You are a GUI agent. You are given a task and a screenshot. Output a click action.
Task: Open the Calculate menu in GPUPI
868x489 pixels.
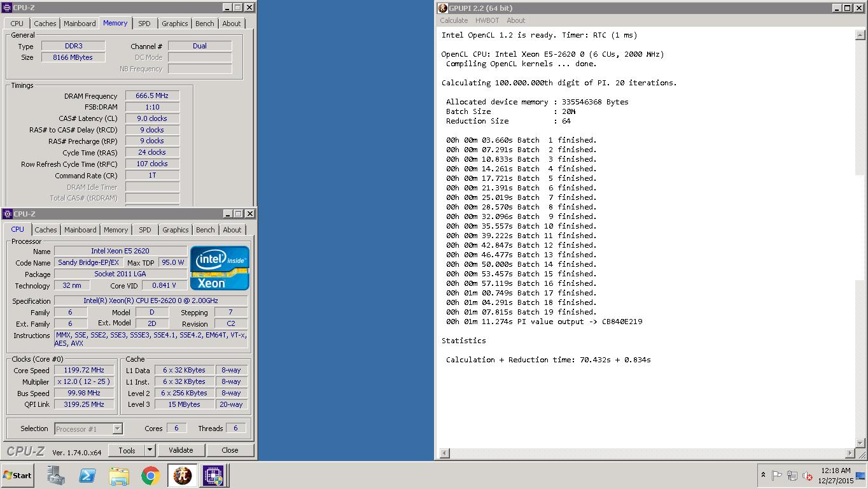pyautogui.click(x=454, y=20)
